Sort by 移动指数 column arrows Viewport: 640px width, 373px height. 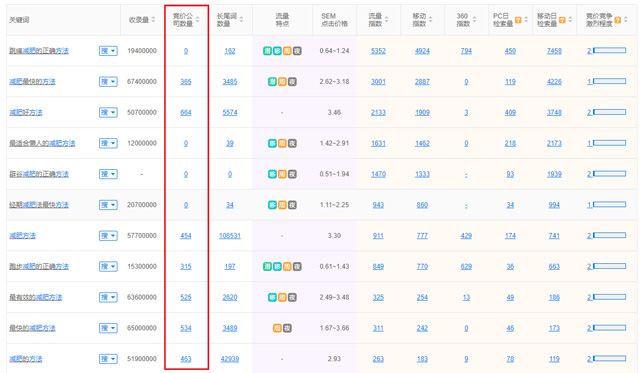pyautogui.click(x=430, y=20)
